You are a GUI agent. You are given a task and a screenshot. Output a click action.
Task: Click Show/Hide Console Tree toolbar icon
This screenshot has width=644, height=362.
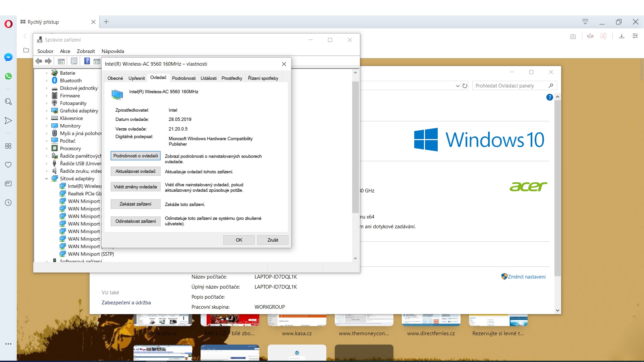point(61,61)
